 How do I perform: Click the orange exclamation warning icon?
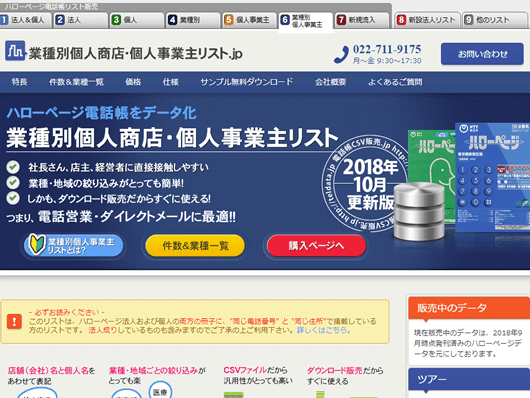[14, 321]
